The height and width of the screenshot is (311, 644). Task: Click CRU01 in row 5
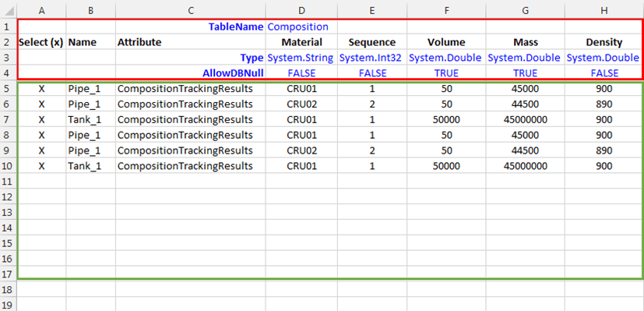(x=302, y=89)
